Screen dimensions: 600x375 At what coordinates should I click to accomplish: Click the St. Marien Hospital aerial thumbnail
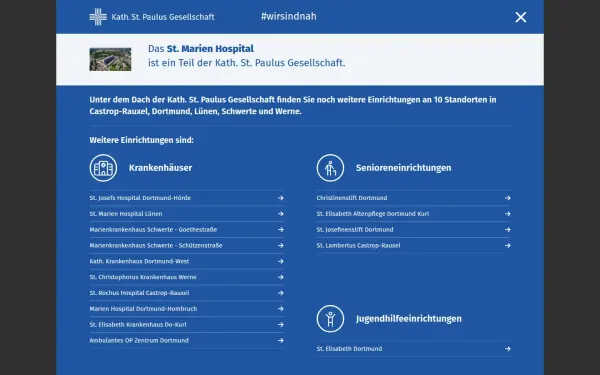(x=110, y=59)
